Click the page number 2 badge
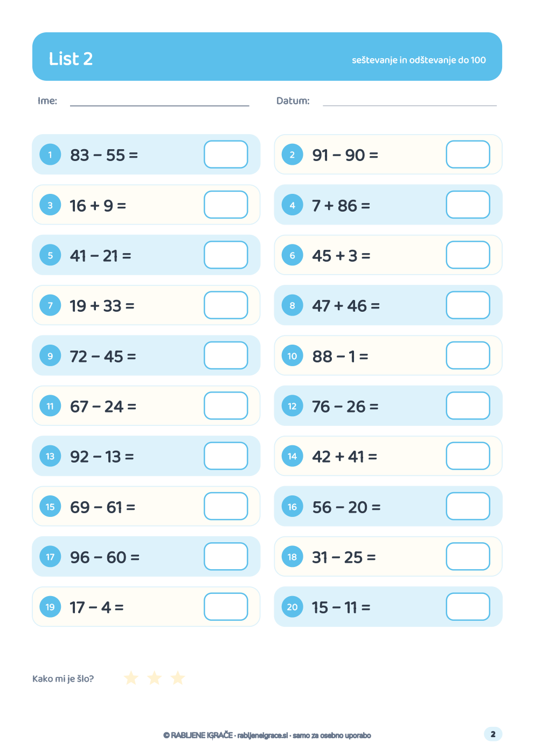The height and width of the screenshot is (756, 535). [493, 734]
